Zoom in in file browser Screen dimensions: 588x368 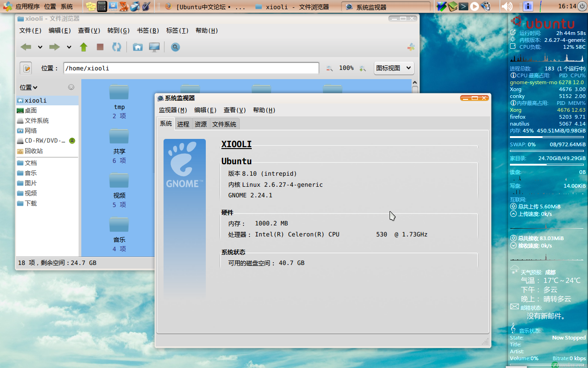tap(363, 68)
